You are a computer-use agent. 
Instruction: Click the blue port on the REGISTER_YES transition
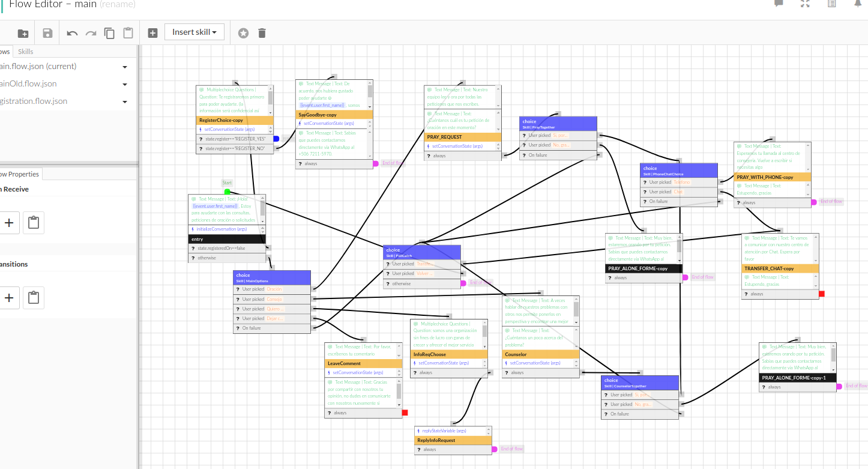[276, 139]
